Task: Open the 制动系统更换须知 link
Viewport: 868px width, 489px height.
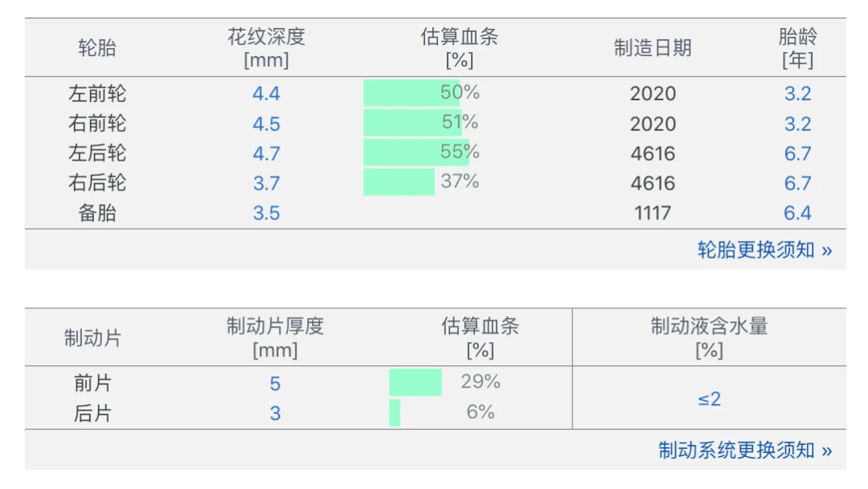Action: pos(745,450)
